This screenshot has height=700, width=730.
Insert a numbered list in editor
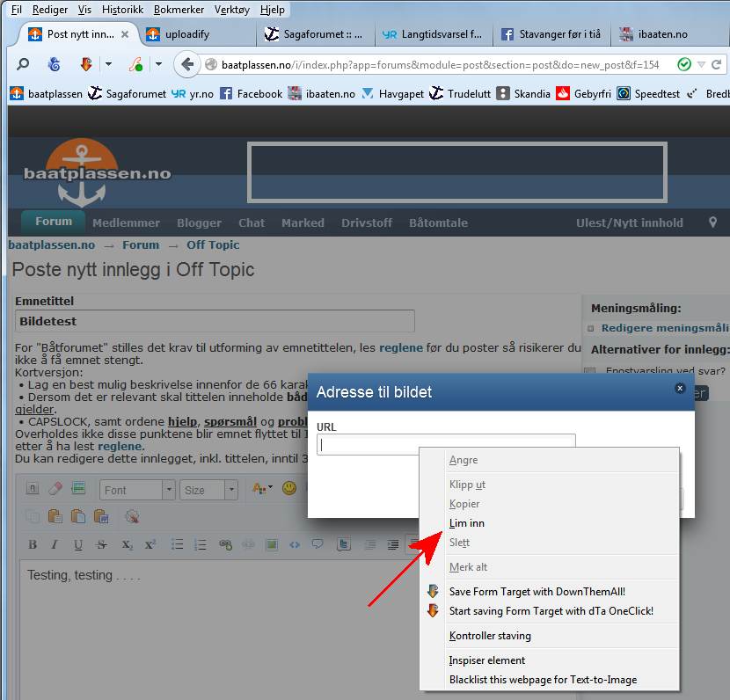click(201, 544)
